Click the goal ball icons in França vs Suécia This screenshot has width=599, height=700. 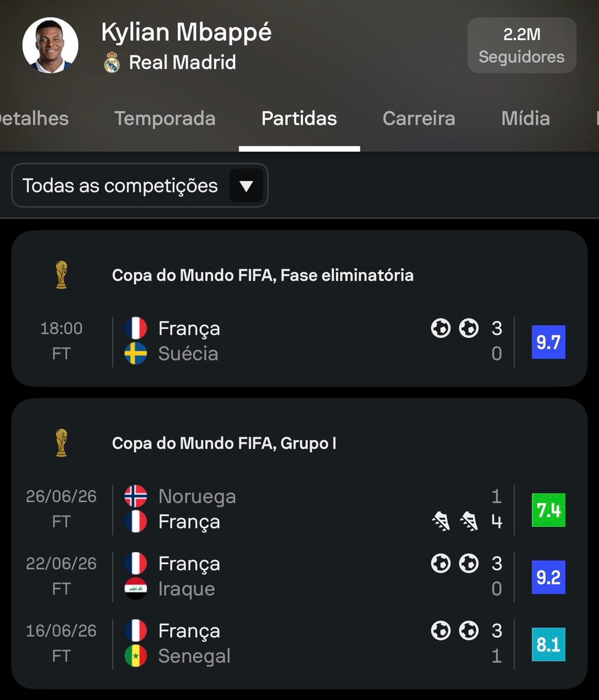pyautogui.click(x=455, y=328)
